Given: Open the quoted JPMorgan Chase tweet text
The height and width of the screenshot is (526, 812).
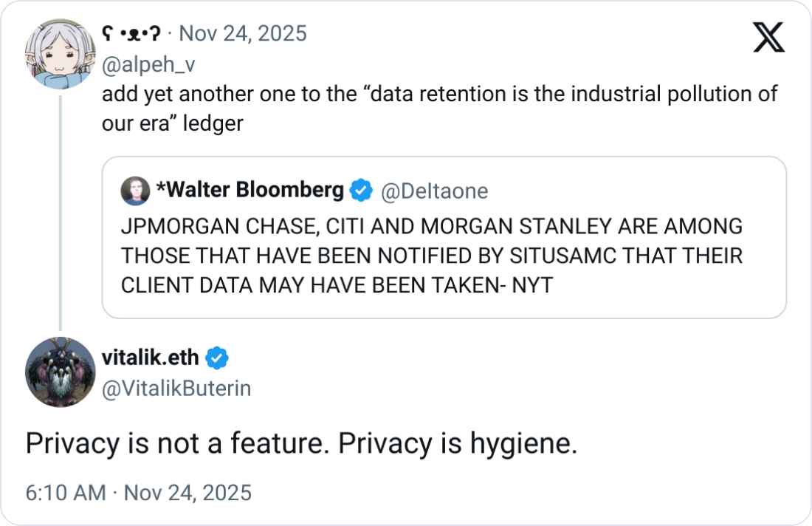Looking at the screenshot, I should 431,255.
